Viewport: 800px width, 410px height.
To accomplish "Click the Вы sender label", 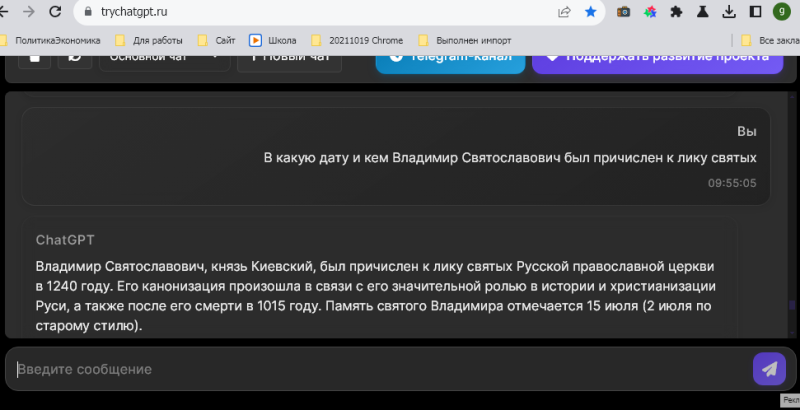I will [747, 132].
